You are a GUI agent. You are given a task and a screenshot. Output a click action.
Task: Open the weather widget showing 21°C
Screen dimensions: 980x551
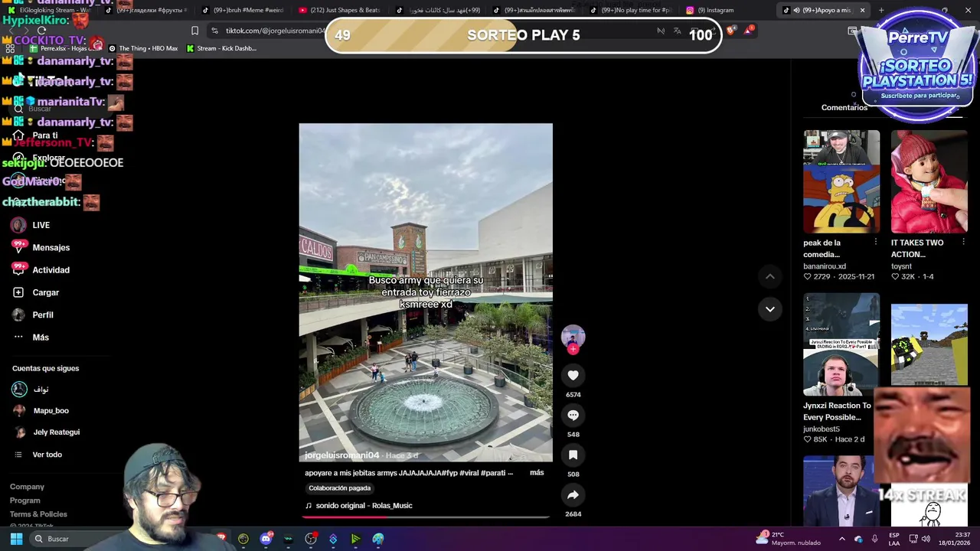tap(789, 539)
